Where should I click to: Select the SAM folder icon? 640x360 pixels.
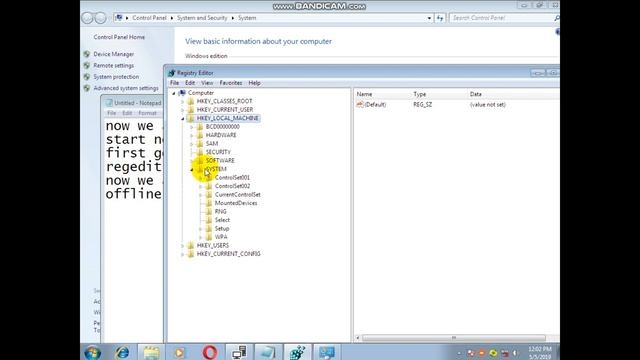coord(200,144)
